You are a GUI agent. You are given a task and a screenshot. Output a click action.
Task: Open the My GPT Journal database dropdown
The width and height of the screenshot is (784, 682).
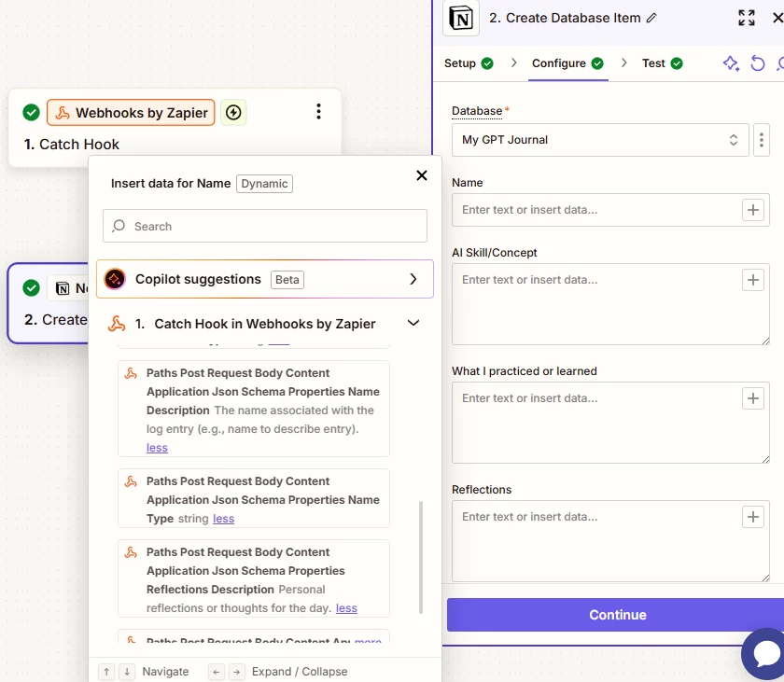click(x=600, y=140)
